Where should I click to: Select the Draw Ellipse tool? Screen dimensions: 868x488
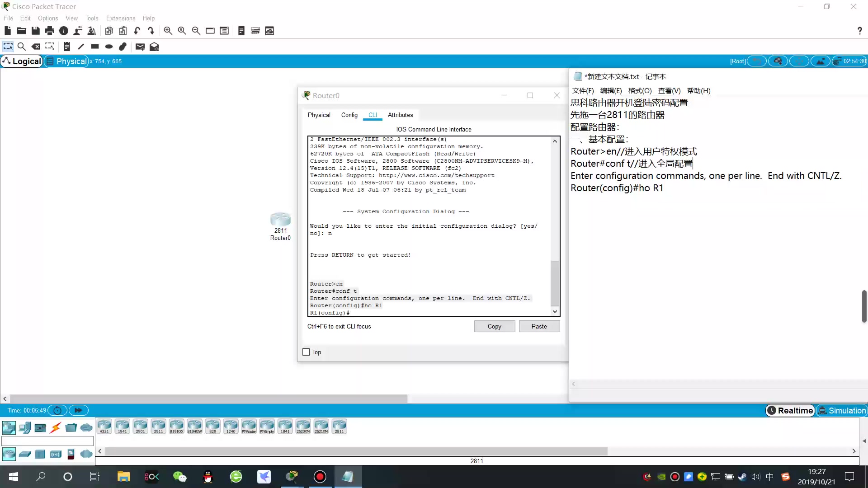tap(109, 47)
